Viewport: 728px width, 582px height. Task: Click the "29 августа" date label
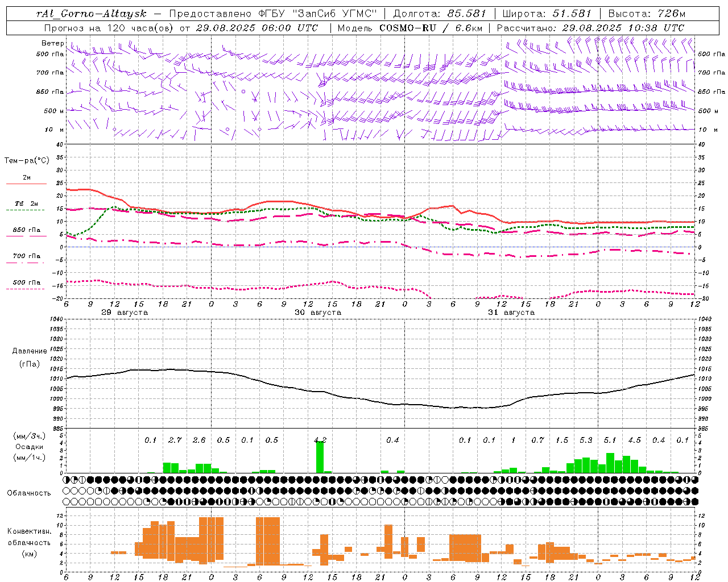(125, 313)
